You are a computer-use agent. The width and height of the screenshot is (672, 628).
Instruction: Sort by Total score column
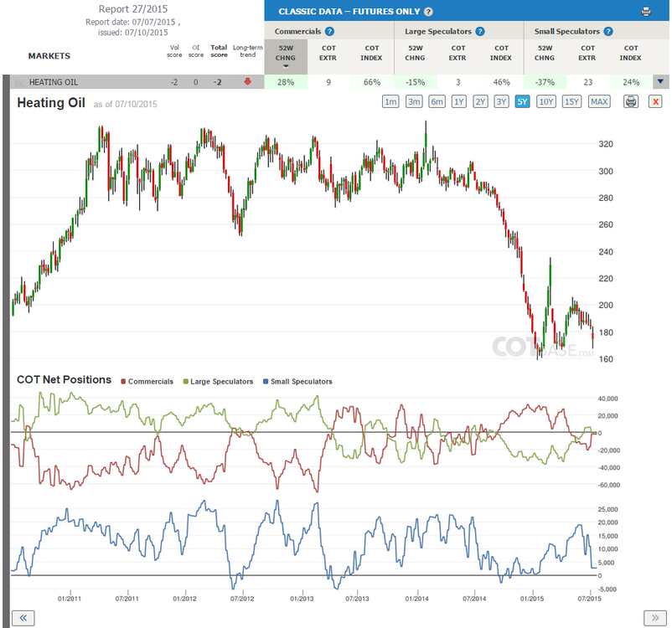click(219, 51)
